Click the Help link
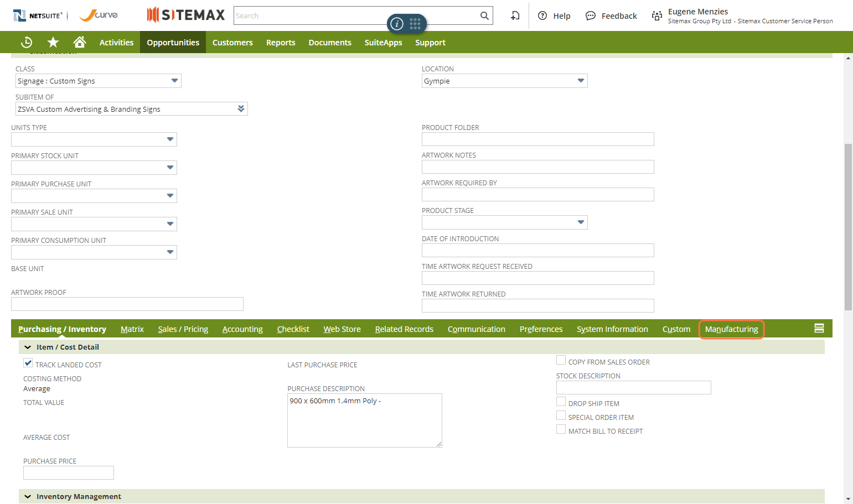 [x=562, y=16]
